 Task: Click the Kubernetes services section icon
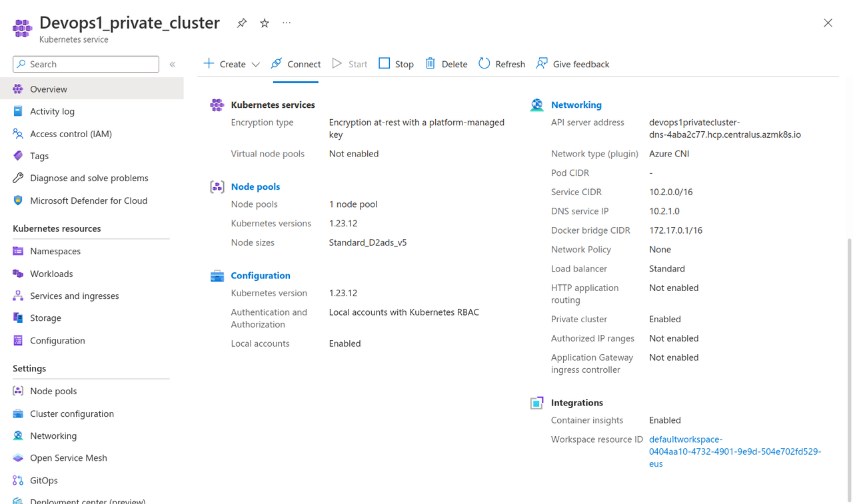(x=217, y=105)
